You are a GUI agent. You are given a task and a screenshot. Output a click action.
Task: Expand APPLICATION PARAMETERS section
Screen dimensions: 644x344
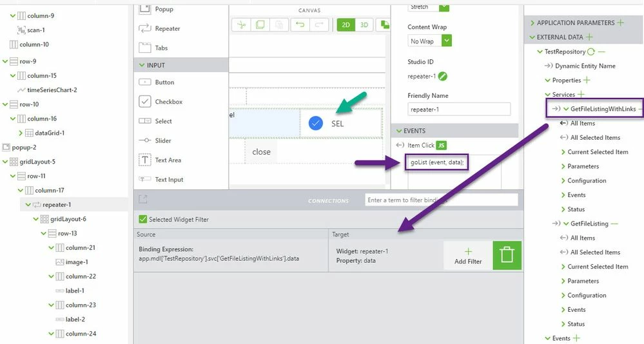click(532, 23)
